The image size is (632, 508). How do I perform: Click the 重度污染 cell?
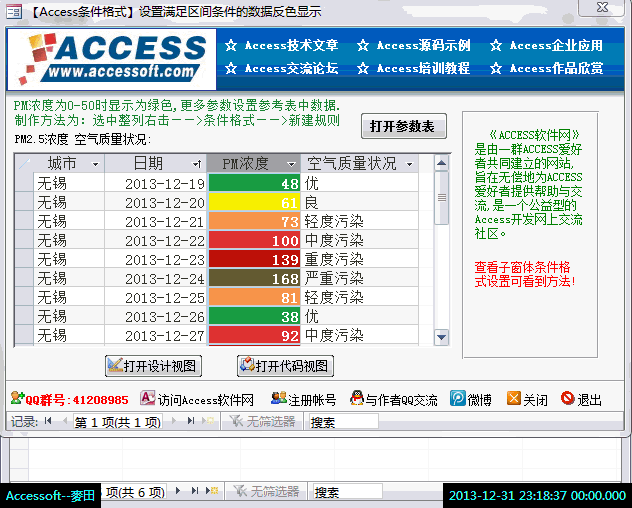[360, 260]
